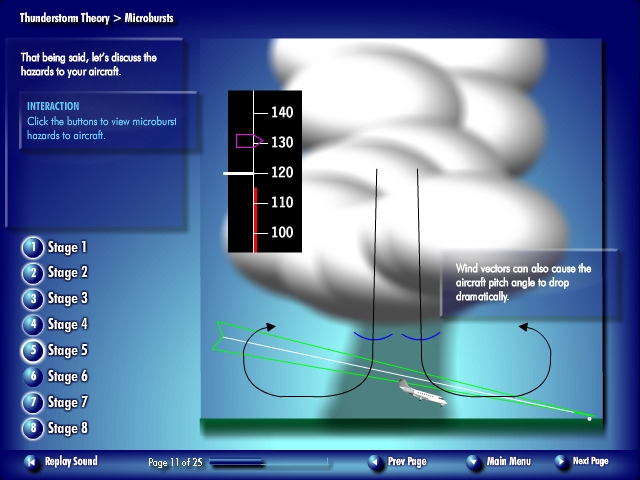Image resolution: width=640 pixels, height=480 pixels.
Task: Open the Main Menu button
Action: point(473,462)
